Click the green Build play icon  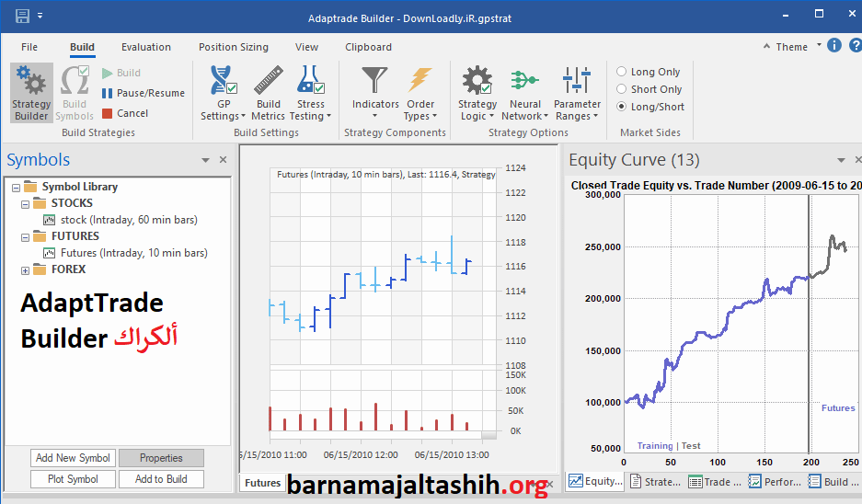(108, 73)
